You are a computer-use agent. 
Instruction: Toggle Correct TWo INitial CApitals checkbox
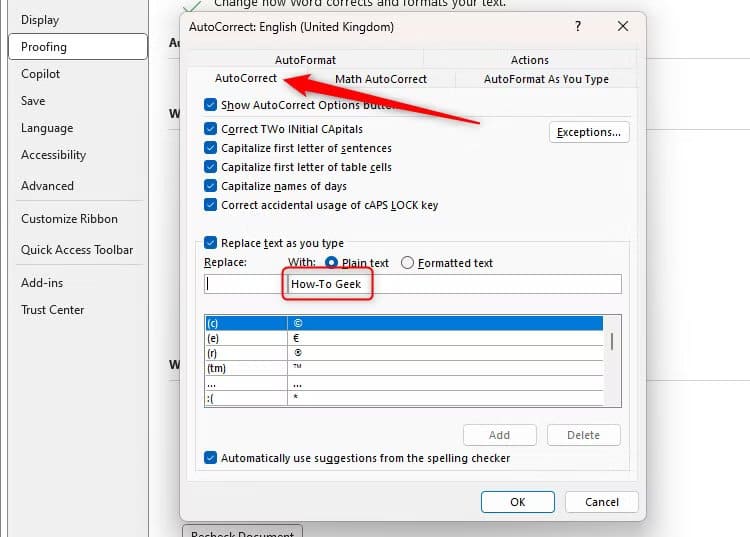pyautogui.click(x=210, y=129)
